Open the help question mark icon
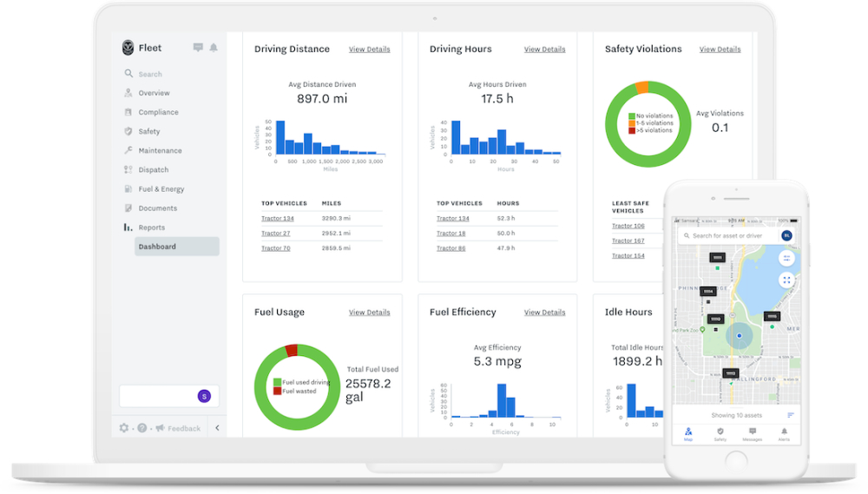 [x=141, y=428]
